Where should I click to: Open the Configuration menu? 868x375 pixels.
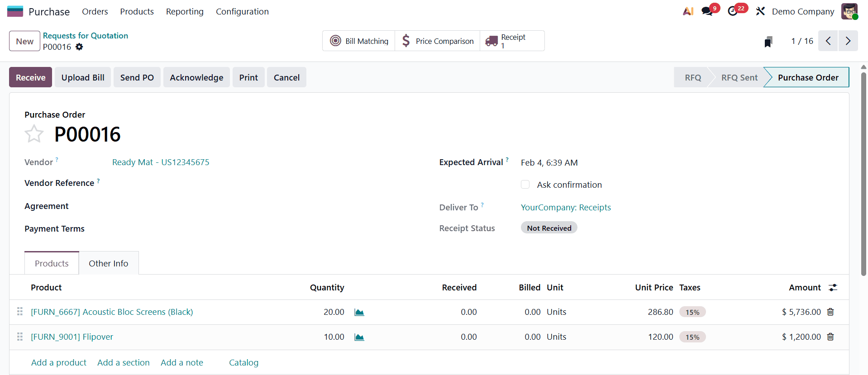pyautogui.click(x=242, y=11)
